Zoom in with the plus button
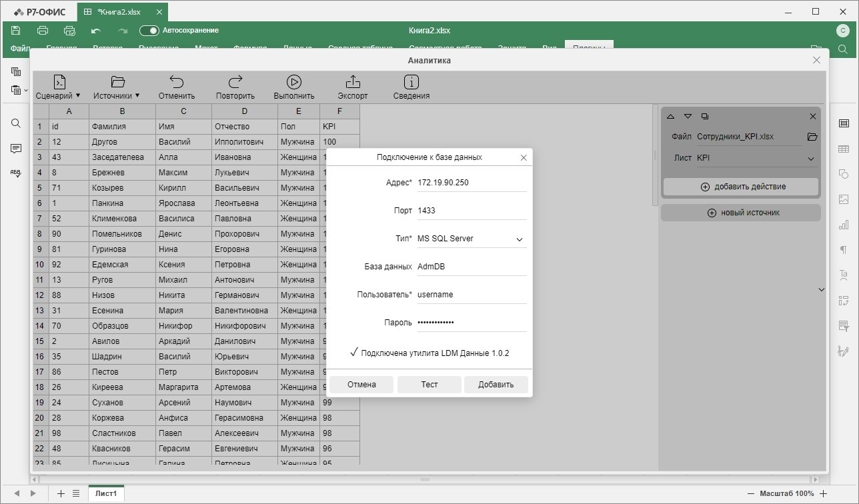Viewport: 859px width, 504px height. coord(824,493)
